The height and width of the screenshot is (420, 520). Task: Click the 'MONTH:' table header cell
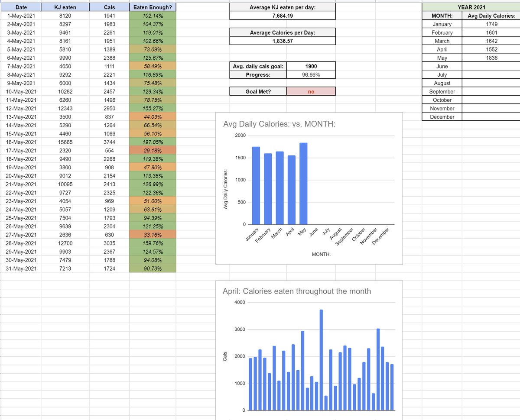coord(442,16)
